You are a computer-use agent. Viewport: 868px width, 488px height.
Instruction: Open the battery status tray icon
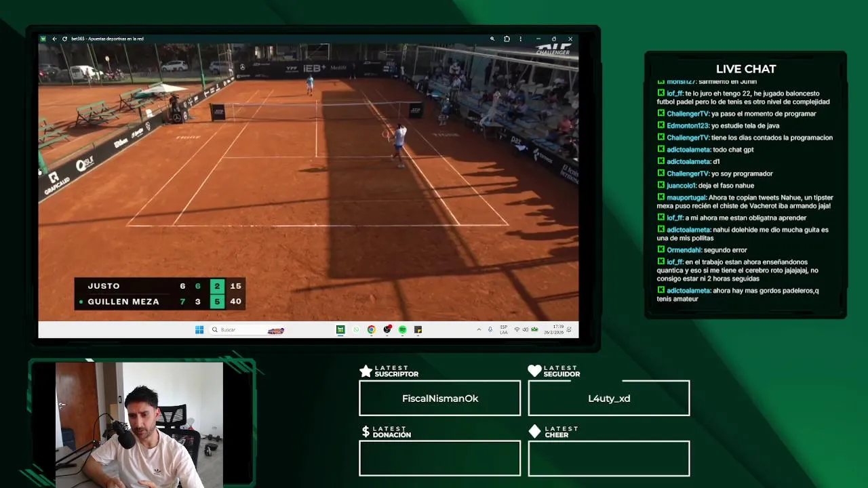coord(534,329)
